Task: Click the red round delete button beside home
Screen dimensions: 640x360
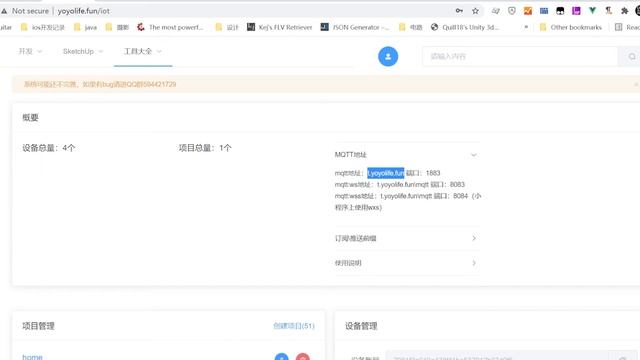Action: [x=302, y=357]
